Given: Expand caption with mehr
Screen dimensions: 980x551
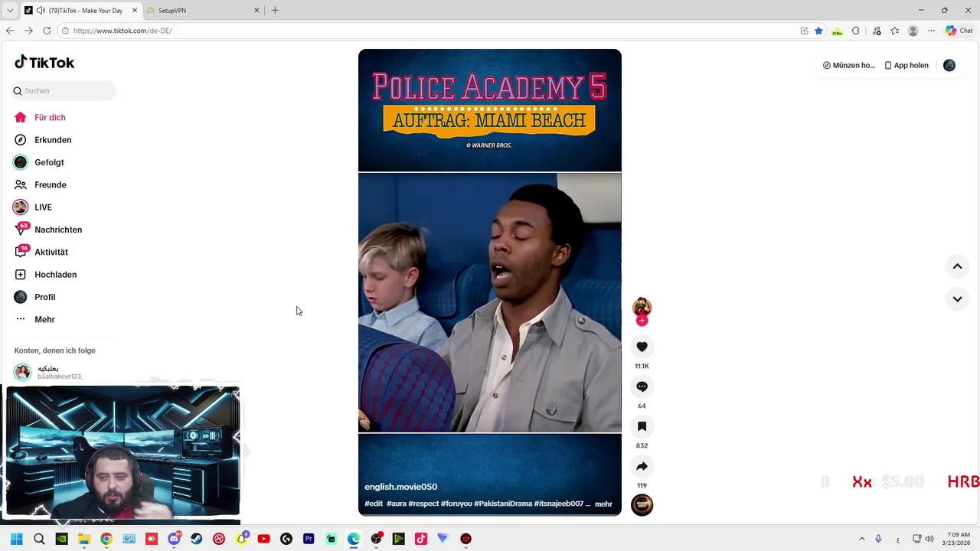Looking at the screenshot, I should click(603, 504).
